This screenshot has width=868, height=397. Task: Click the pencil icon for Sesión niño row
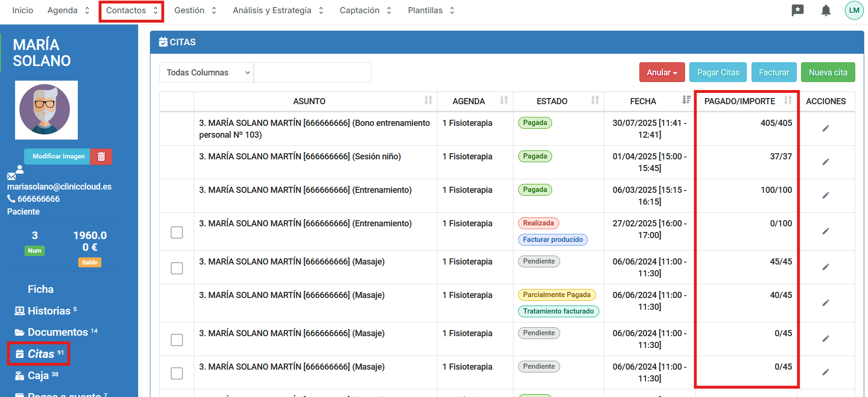tap(826, 162)
